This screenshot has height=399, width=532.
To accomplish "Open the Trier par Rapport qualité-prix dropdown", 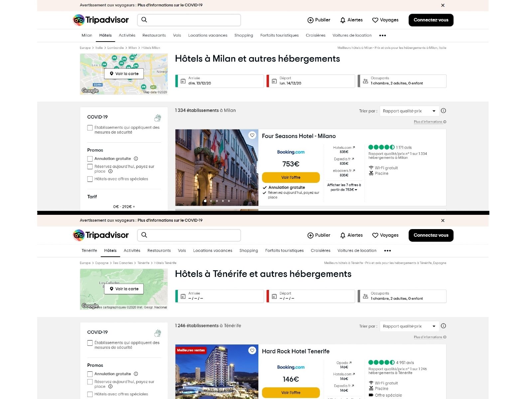I will click(x=409, y=111).
